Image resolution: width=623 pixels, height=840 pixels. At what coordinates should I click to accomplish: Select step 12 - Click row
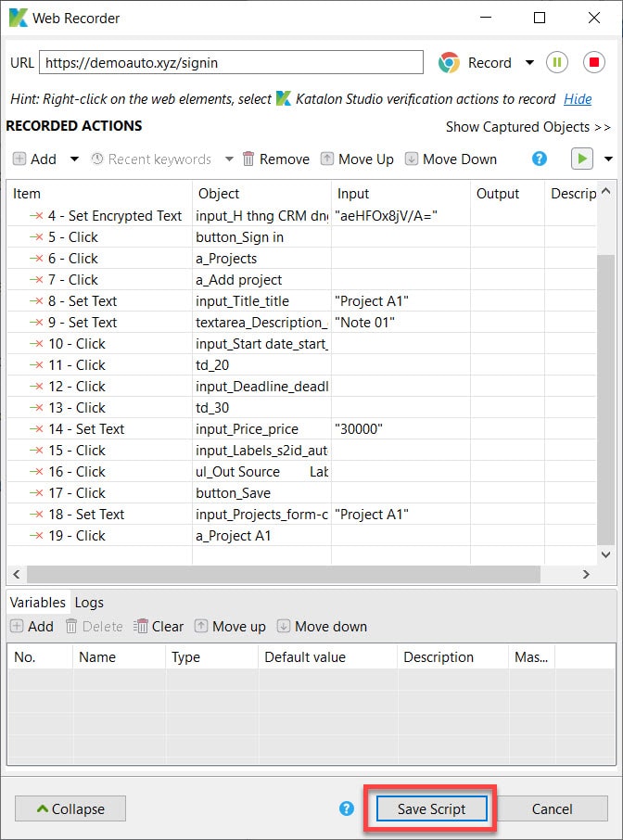(x=301, y=387)
